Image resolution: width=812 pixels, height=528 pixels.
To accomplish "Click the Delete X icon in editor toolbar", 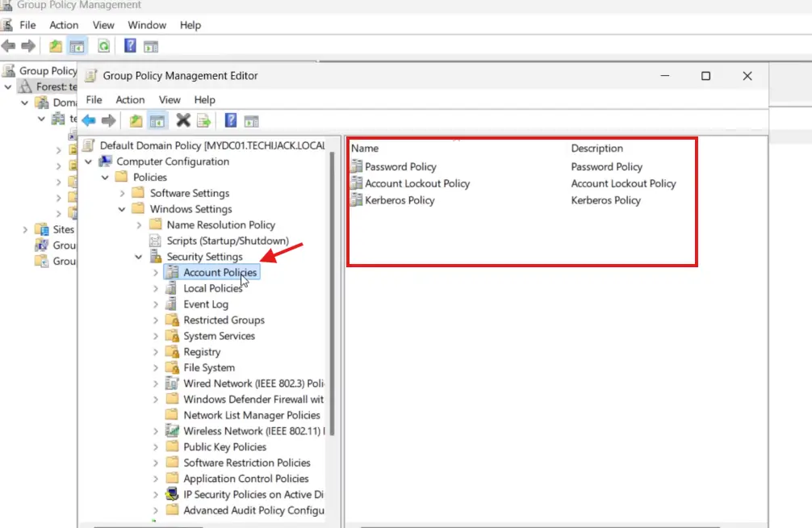I will tap(183, 121).
